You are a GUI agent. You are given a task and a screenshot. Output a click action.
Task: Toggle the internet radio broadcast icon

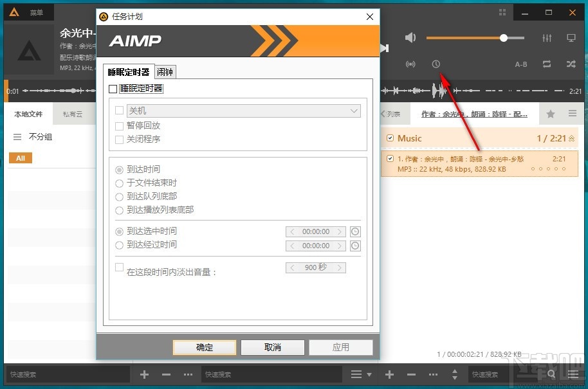(x=411, y=64)
